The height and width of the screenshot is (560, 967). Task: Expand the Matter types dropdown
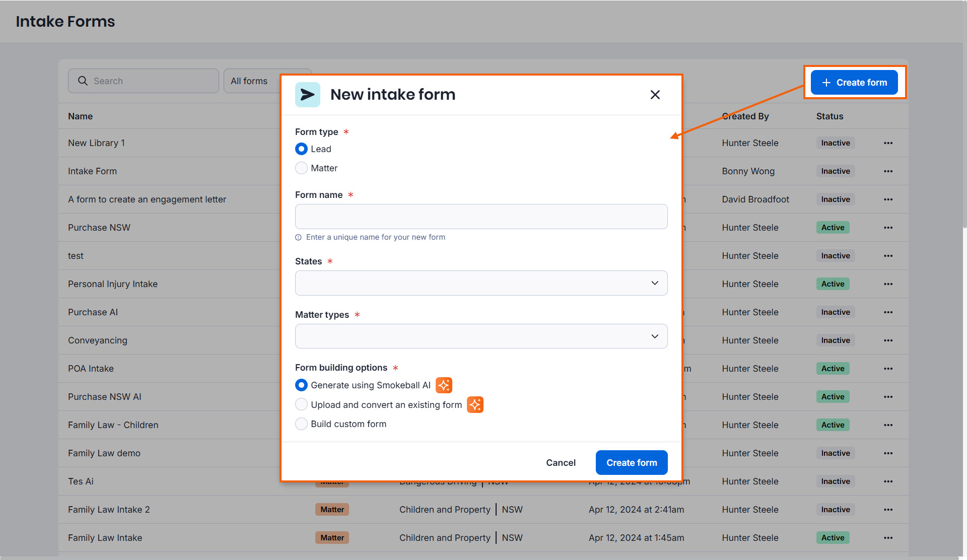coord(481,336)
